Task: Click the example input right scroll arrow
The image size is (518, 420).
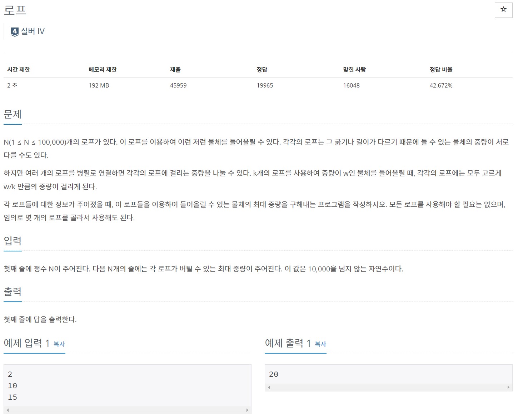Action: [247, 410]
